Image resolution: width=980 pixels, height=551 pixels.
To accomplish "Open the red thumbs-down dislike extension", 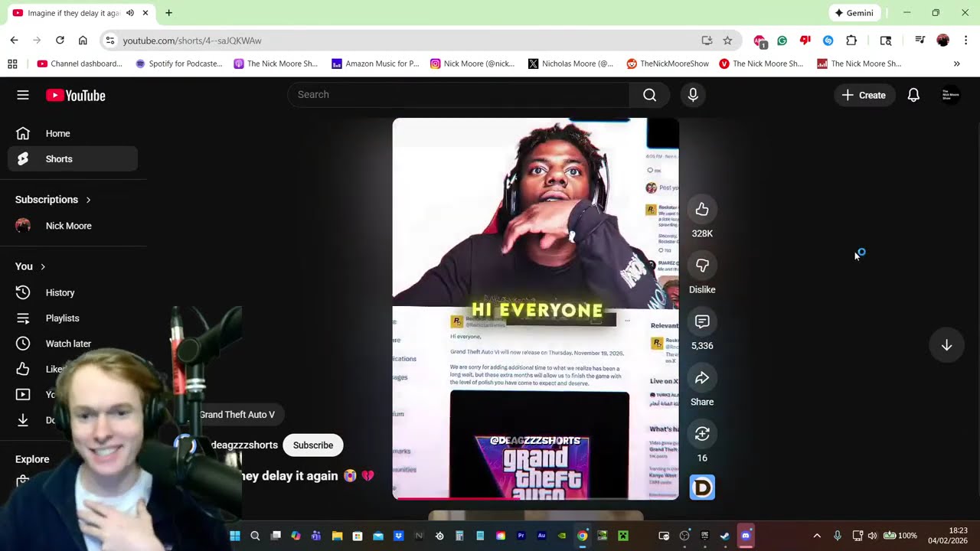I will pos(805,41).
